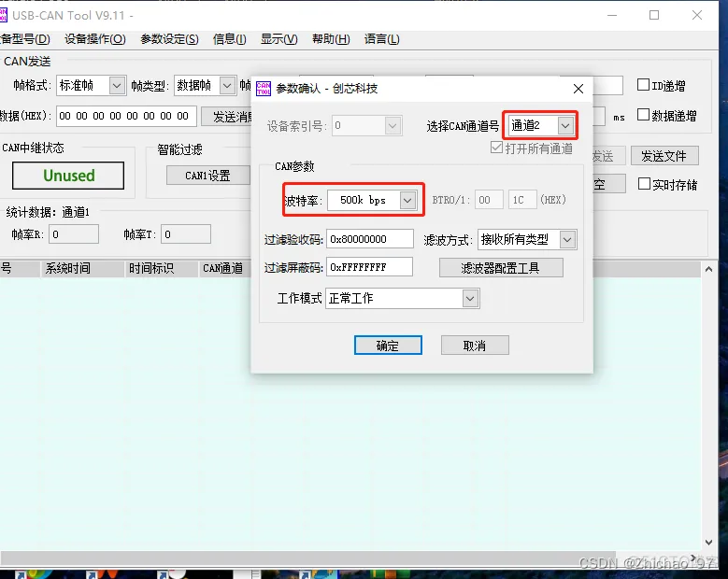This screenshot has height=579, width=728.
Task: Click the scroll up arrow of message list
Action: tap(709, 269)
